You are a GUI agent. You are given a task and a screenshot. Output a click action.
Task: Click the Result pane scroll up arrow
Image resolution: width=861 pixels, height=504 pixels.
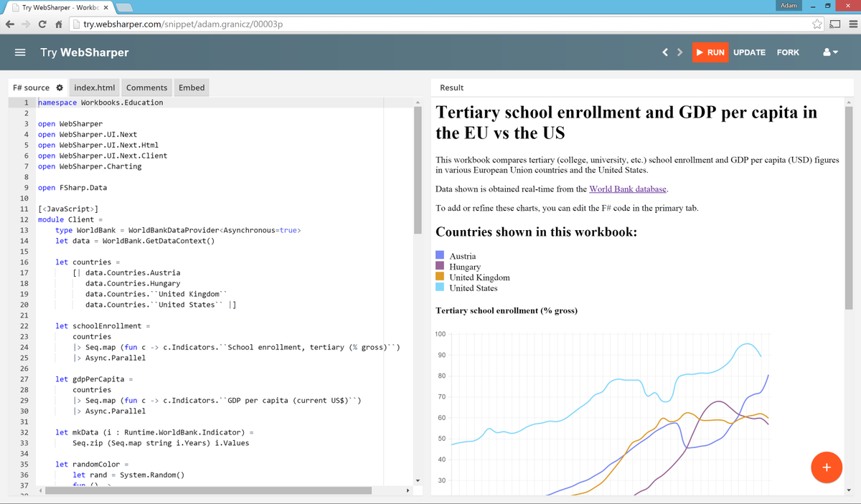(x=850, y=102)
